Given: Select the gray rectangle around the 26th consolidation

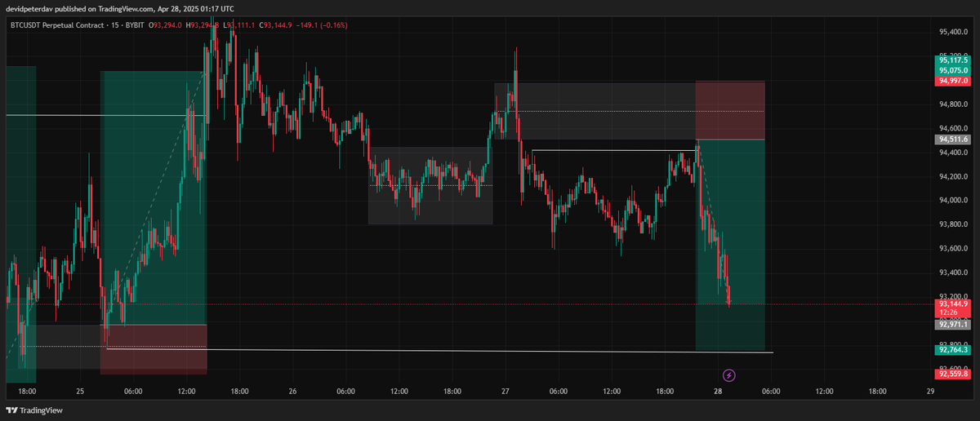Looking at the screenshot, I should click(x=430, y=185).
